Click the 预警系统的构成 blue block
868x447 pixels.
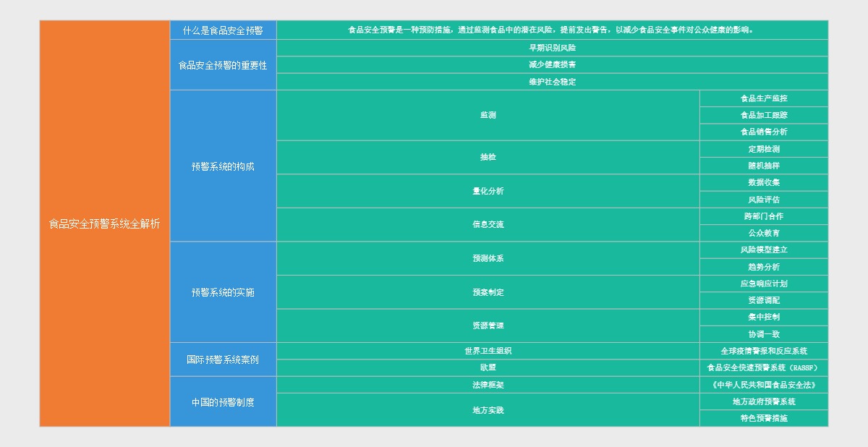point(223,166)
